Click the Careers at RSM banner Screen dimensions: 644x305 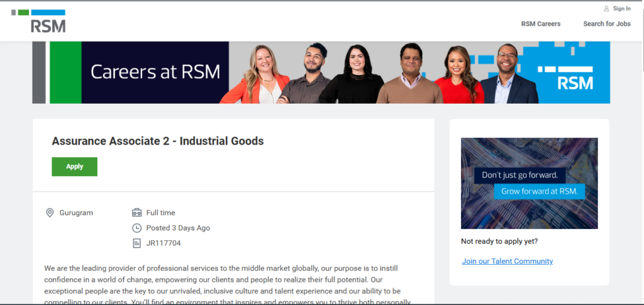321,72
